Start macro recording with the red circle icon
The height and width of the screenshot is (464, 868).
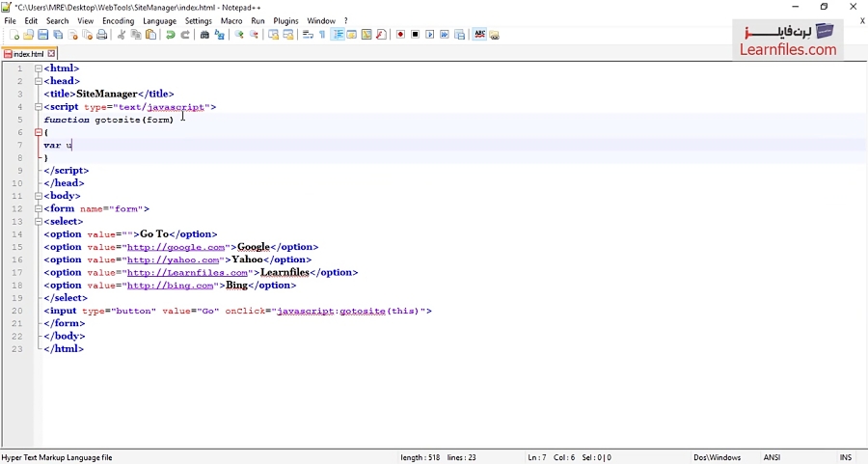400,35
